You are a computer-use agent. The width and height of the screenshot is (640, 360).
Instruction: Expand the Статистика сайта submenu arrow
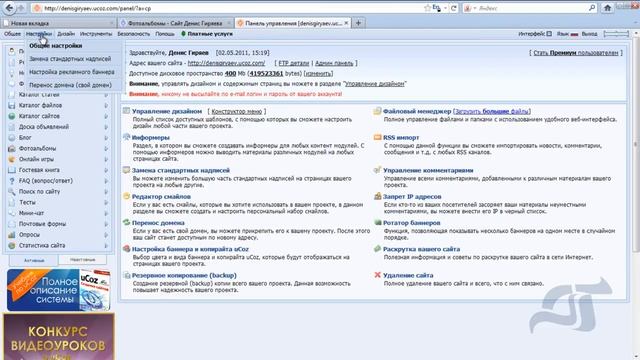106,245
